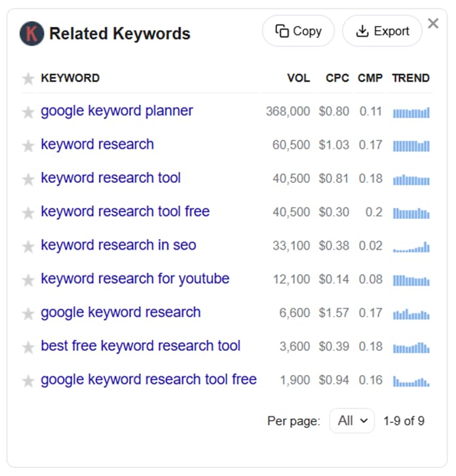Viewport: 456px width, 476px height.
Task: Select the 368,000 volume value
Action: (288, 111)
